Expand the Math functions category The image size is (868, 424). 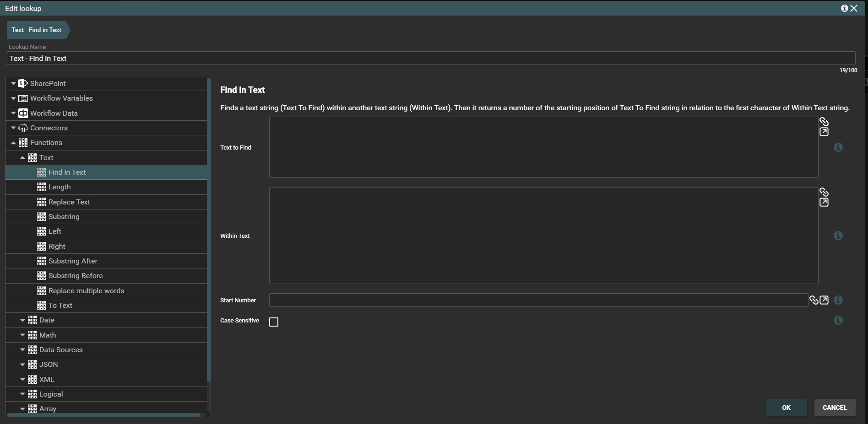coord(22,335)
